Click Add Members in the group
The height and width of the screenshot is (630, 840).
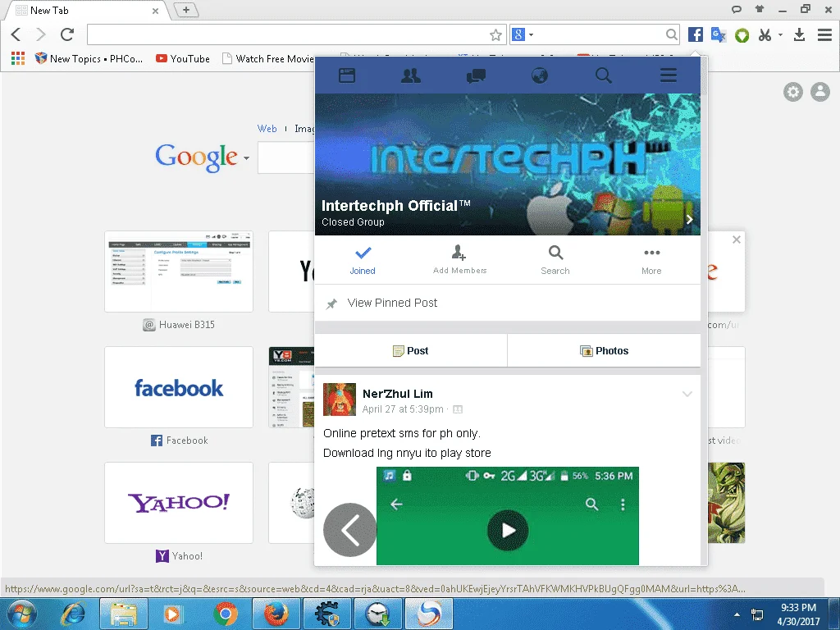click(x=459, y=260)
